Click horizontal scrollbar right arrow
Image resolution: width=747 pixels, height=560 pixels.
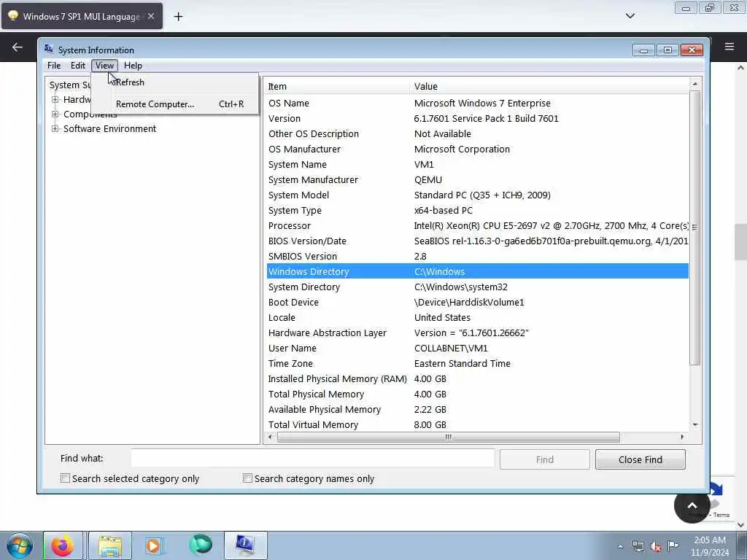682,437
